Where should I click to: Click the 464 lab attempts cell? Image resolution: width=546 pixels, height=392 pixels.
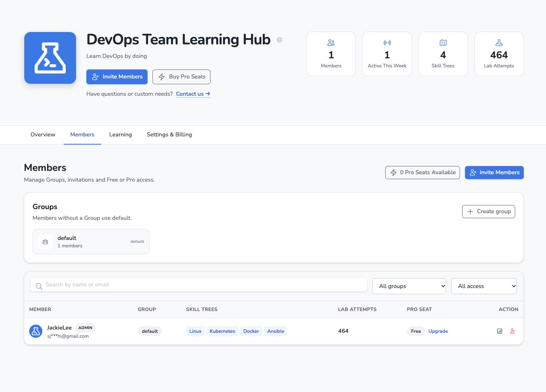point(343,331)
